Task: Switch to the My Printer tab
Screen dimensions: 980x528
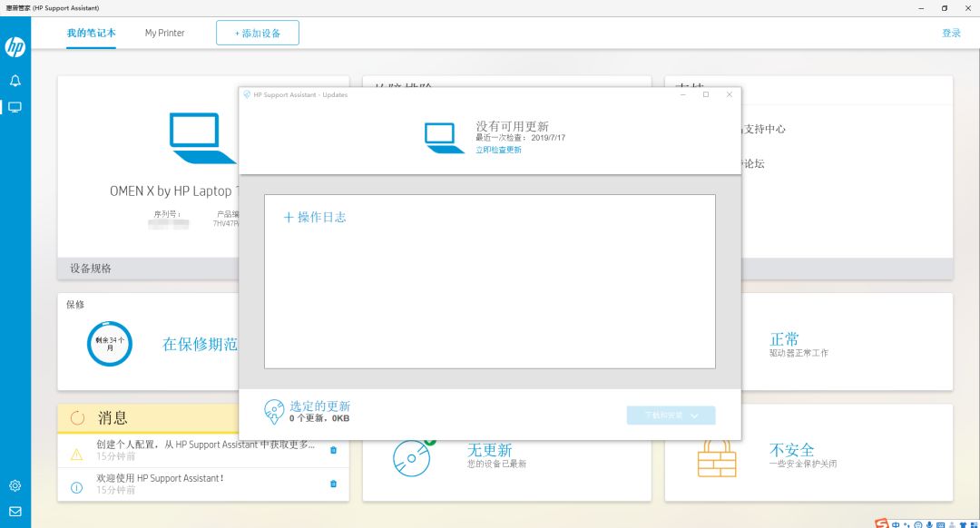Action: coord(164,33)
